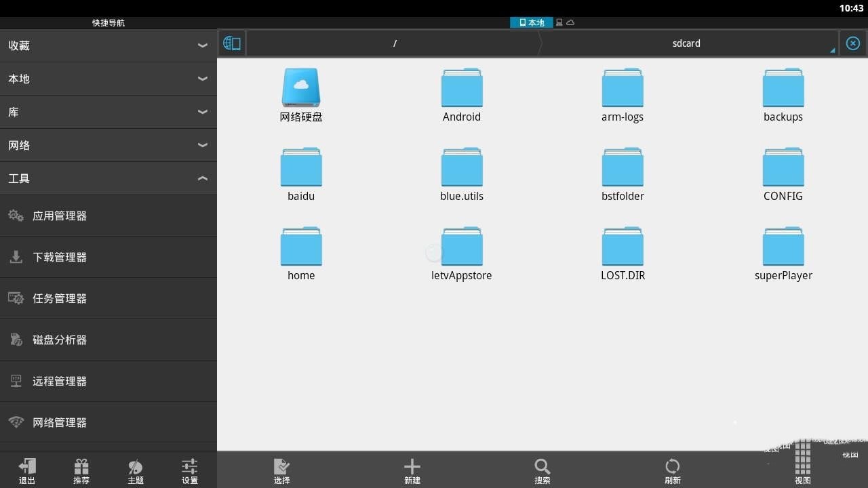This screenshot has height=488, width=868.
Task: Open the backups folder
Action: 783,88
